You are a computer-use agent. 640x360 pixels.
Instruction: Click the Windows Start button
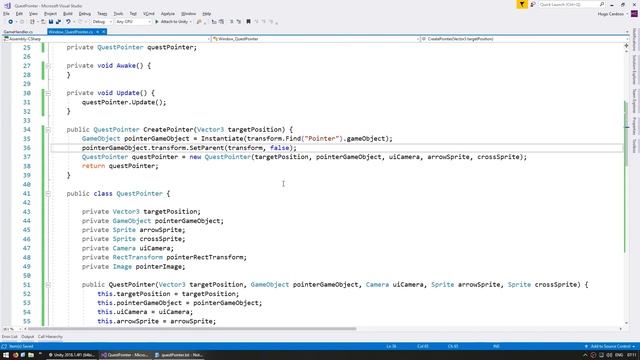click(x=6, y=355)
